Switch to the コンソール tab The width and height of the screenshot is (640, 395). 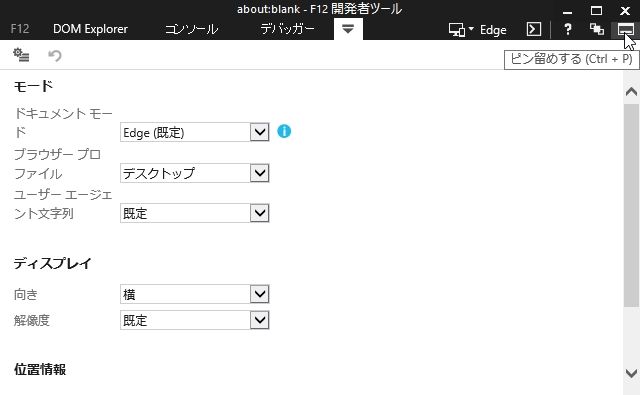click(191, 29)
